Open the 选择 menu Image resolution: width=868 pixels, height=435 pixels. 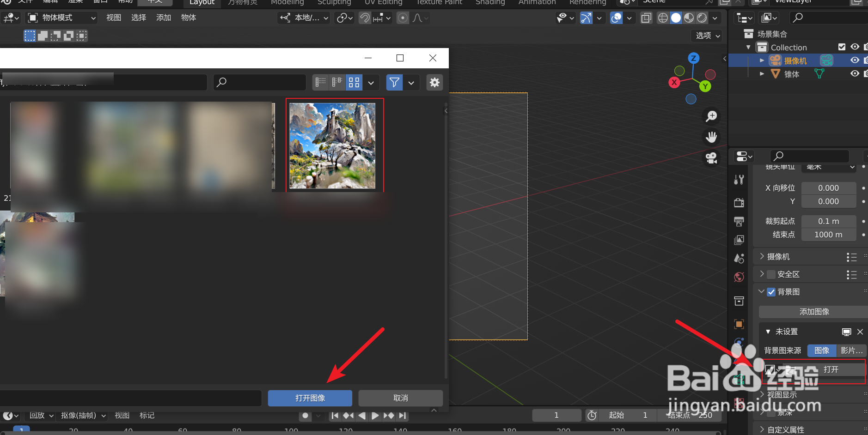click(x=139, y=18)
